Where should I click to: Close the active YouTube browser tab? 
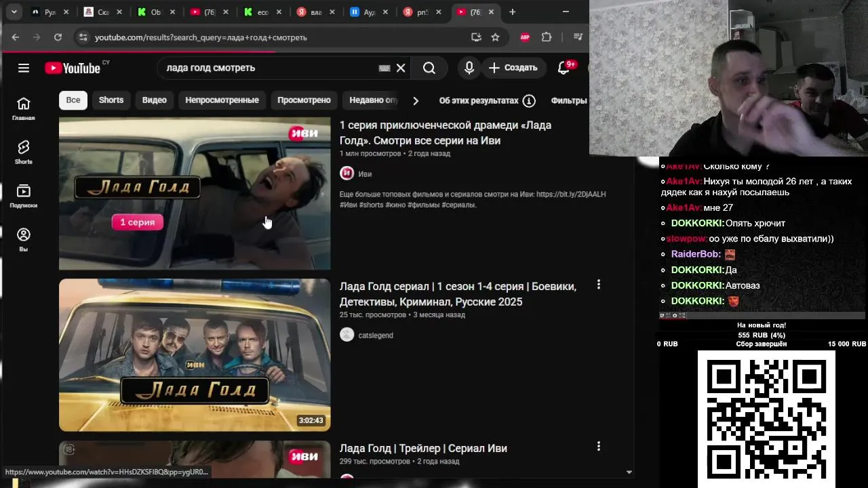click(x=491, y=12)
